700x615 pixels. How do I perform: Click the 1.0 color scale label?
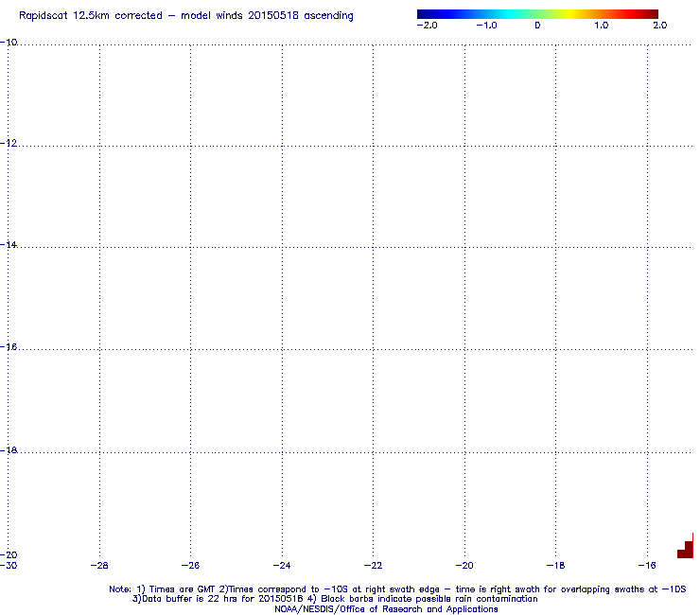(x=602, y=26)
